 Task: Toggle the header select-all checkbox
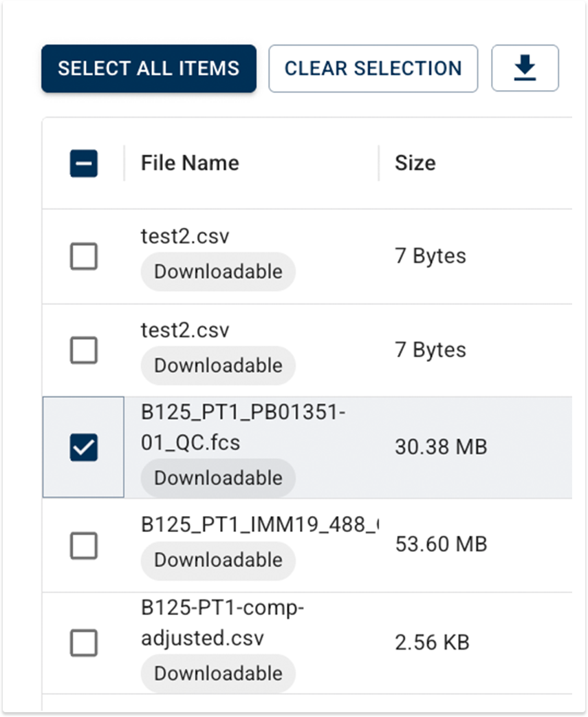coord(84,164)
